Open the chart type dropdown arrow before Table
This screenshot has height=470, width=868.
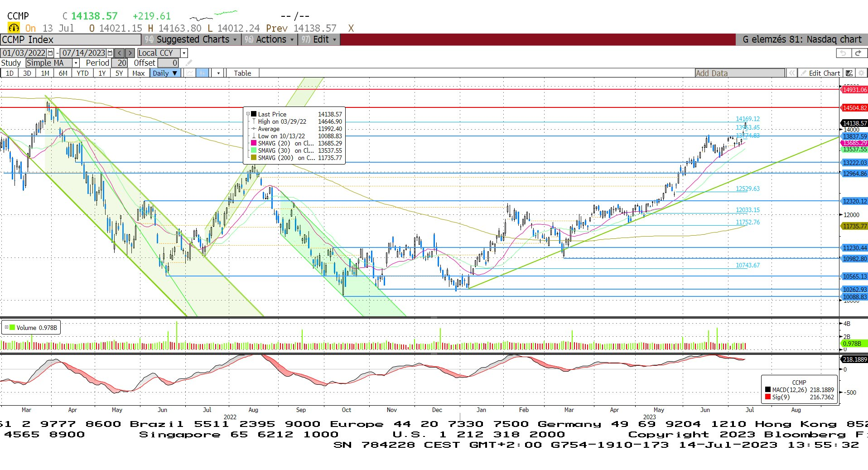[x=218, y=73]
